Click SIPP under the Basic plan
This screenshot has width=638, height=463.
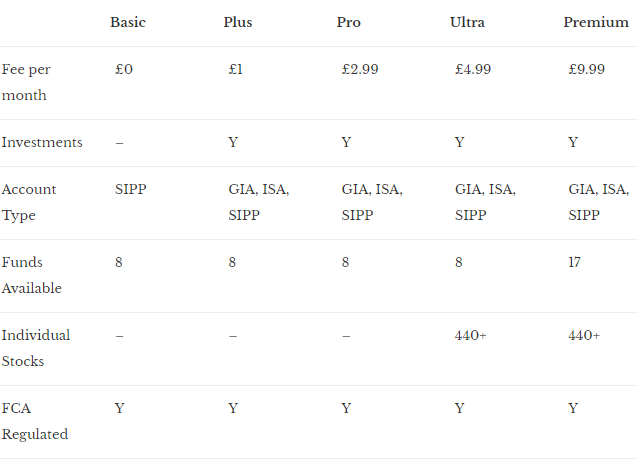[131, 189]
